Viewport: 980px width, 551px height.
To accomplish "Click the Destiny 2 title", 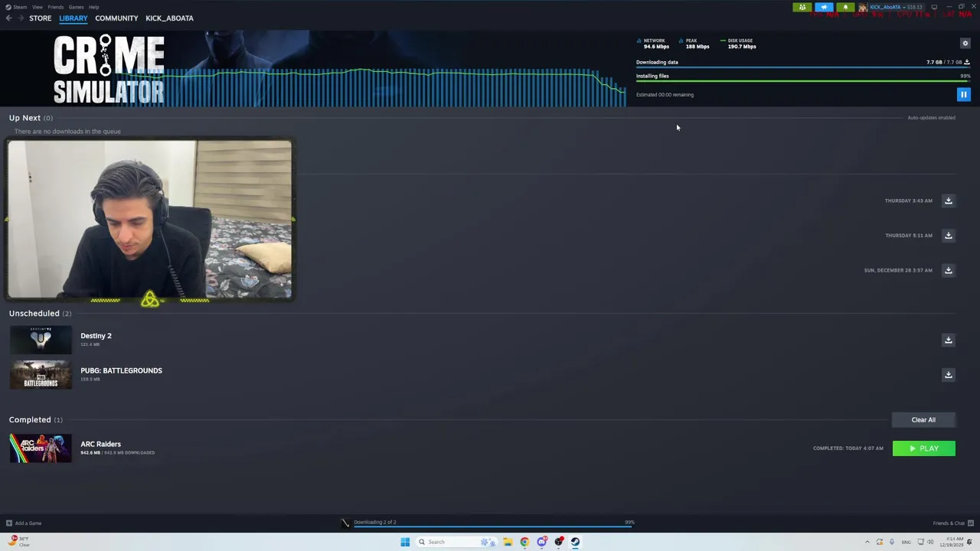I will tap(96, 336).
